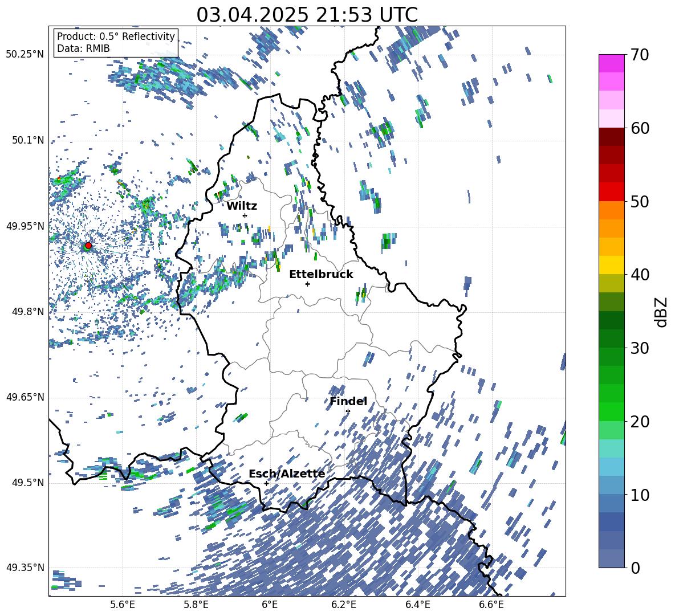Click the 6.2°E longitude label
Screen dimensions: 675x616
pyautogui.click(x=344, y=605)
